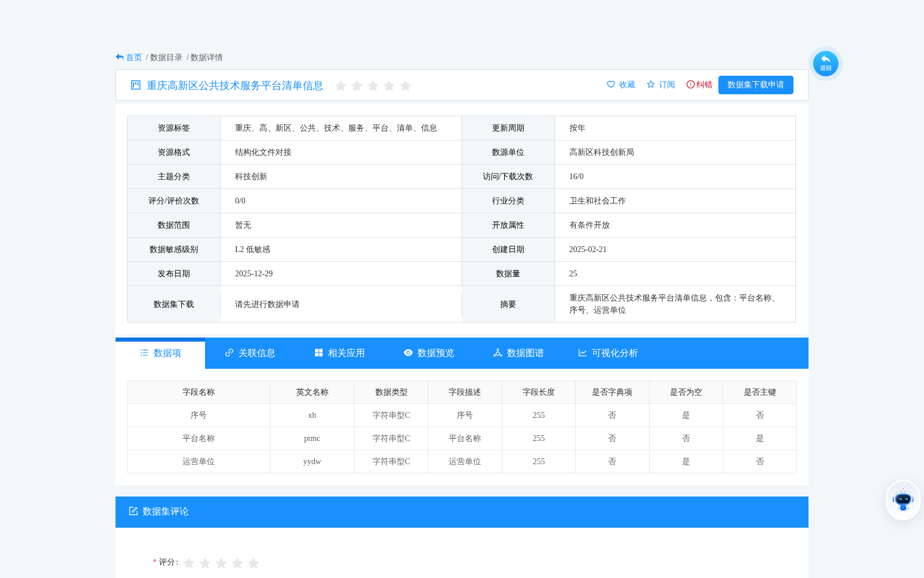The width and height of the screenshot is (924, 578).
Task: Click the 按年 update cycle value
Action: (x=577, y=128)
